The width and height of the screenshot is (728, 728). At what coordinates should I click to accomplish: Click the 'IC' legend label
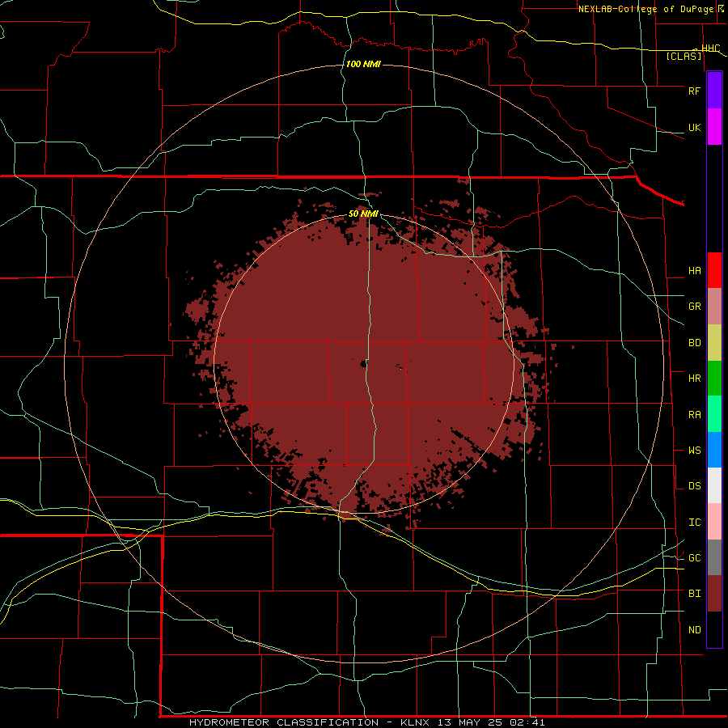click(694, 523)
